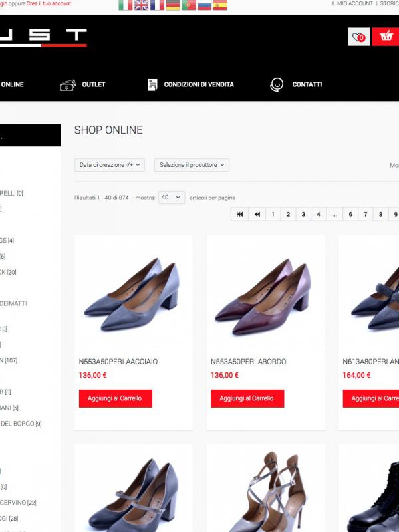399x532 pixels.
Task: Switch language via the Italian flag
Action: pyautogui.click(x=126, y=5)
